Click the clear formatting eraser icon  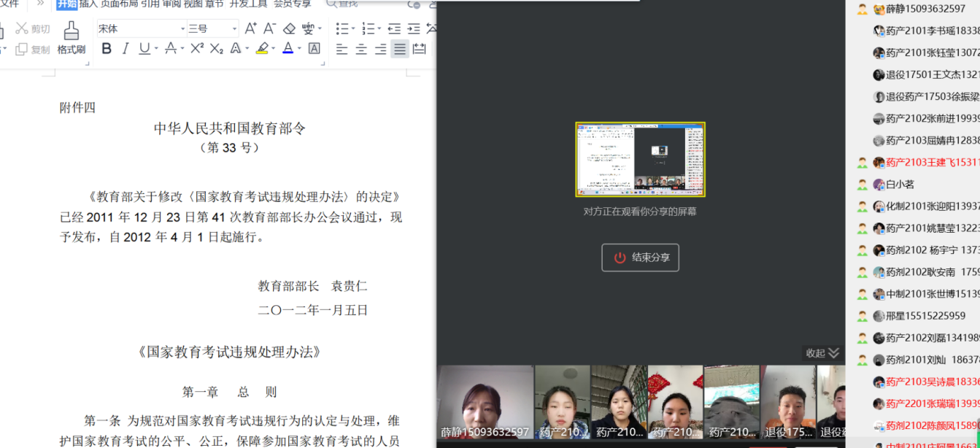(x=289, y=28)
